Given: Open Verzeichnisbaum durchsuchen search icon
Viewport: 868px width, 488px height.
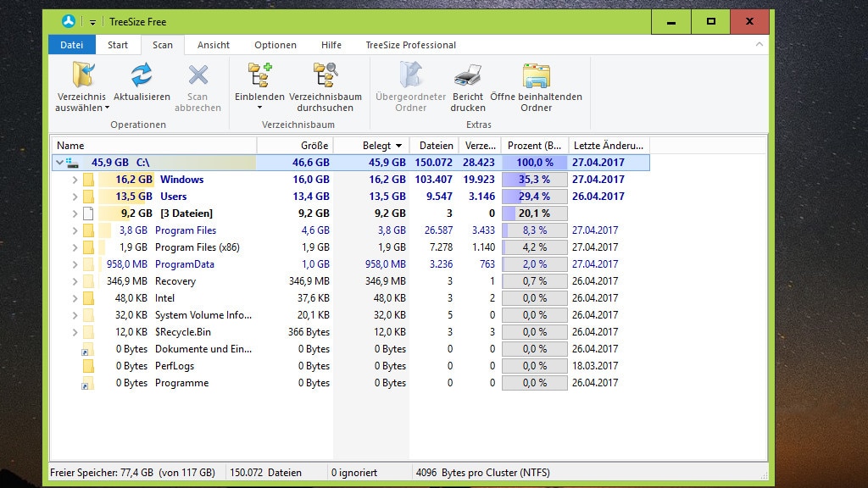Looking at the screenshot, I should (325, 75).
